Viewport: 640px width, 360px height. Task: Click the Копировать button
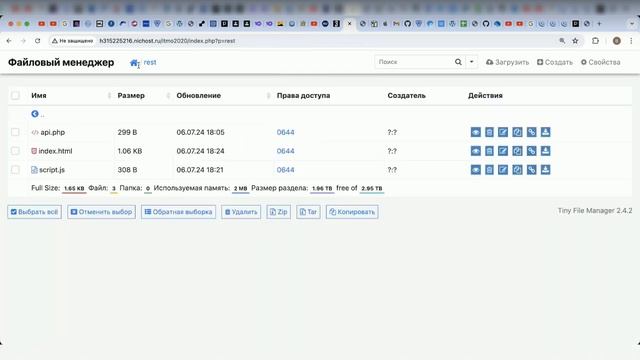[x=352, y=212]
